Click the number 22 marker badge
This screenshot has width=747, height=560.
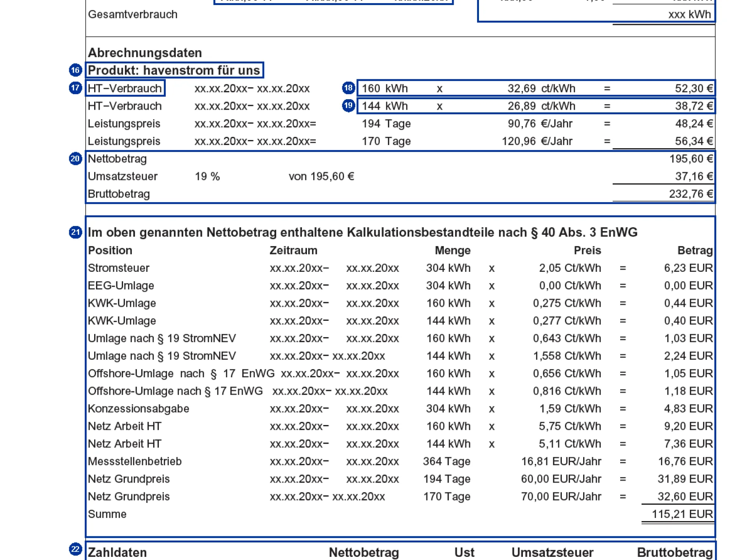[x=75, y=549]
